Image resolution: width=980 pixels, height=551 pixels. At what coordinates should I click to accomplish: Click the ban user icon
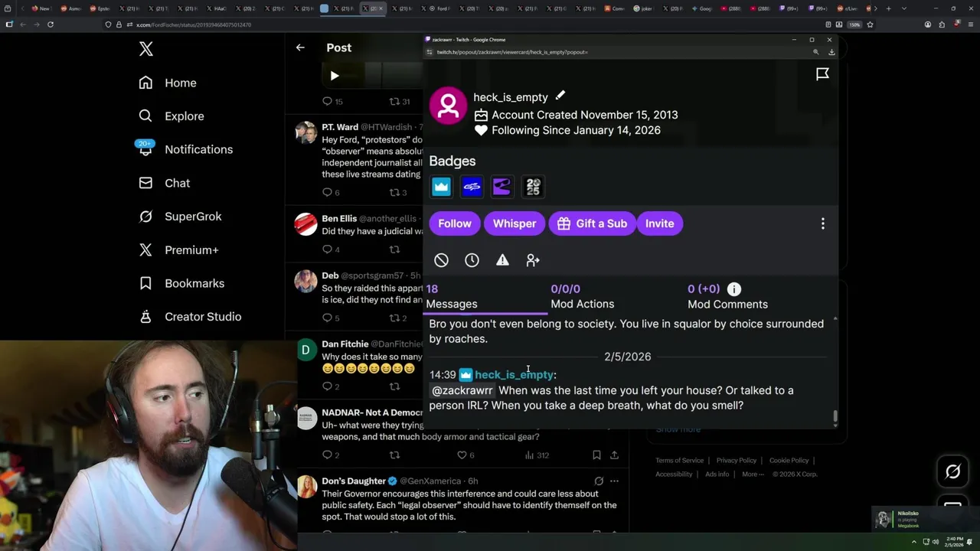pos(441,260)
